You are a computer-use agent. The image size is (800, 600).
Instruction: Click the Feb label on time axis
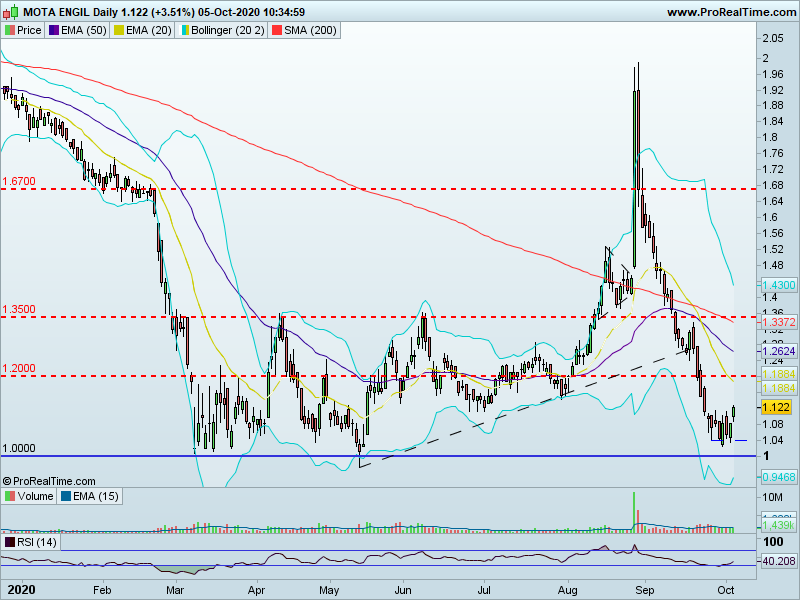pos(103,590)
